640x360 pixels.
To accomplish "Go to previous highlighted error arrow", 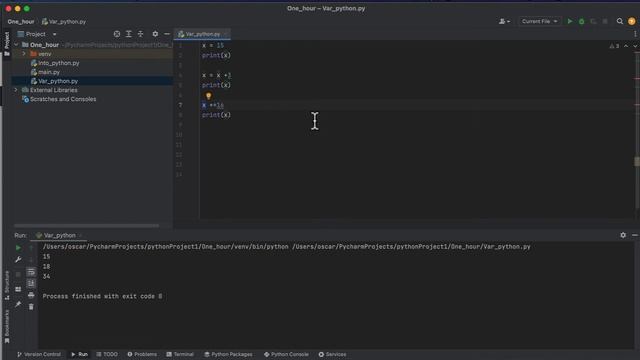I will (626, 46).
